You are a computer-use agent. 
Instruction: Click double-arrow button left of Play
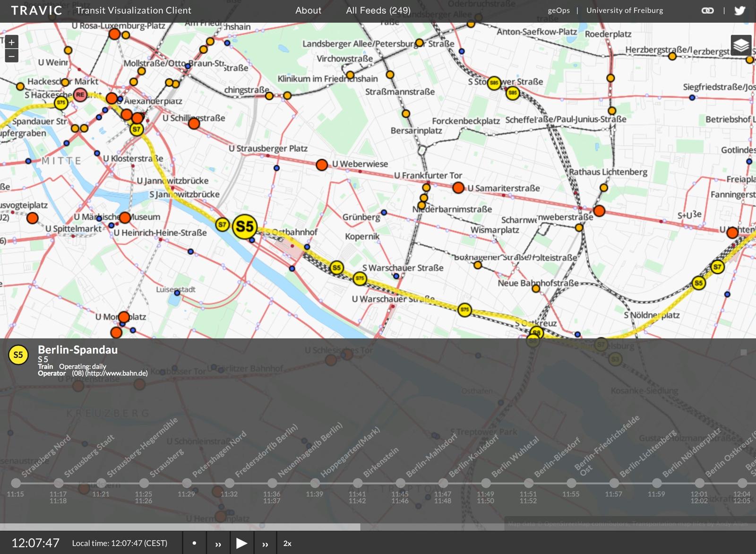tap(218, 543)
